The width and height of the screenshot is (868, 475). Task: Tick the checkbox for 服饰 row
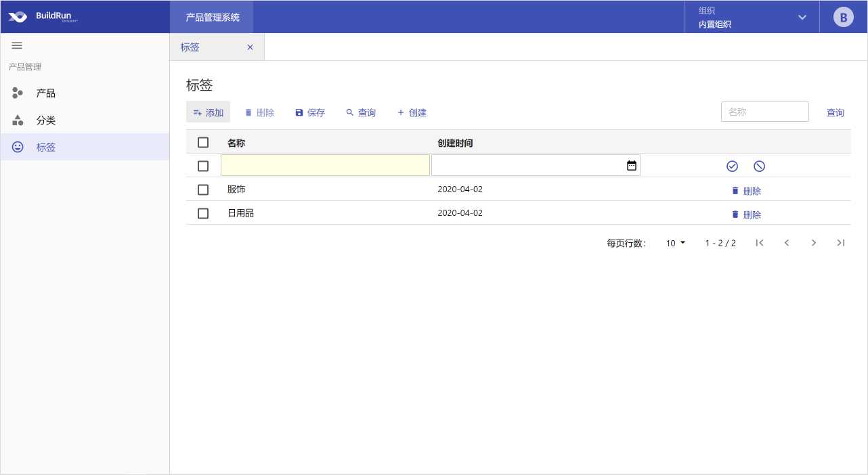pos(203,189)
